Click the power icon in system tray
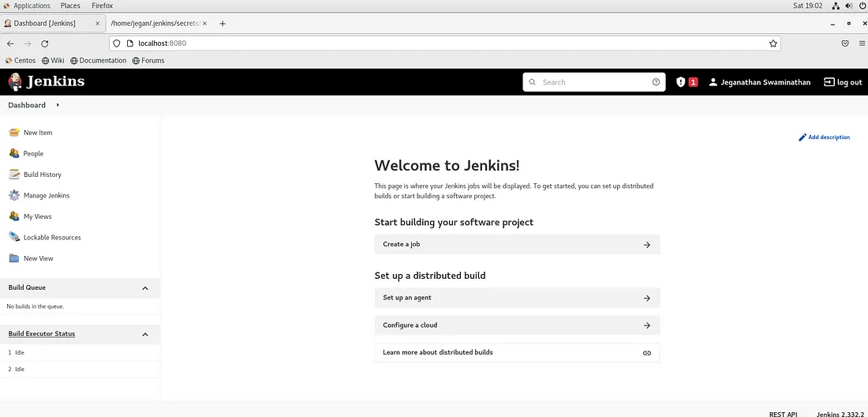 click(861, 6)
